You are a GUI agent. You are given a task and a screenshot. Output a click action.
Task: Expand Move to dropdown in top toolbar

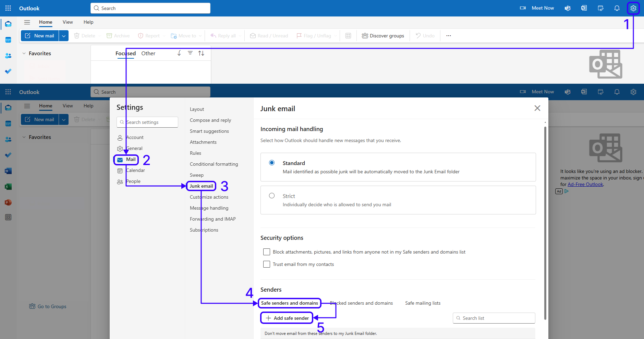201,36
